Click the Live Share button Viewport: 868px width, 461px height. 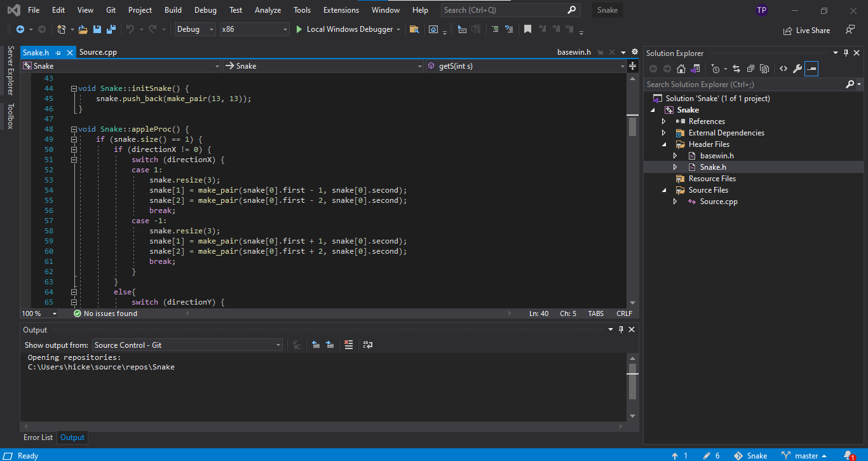(806, 30)
